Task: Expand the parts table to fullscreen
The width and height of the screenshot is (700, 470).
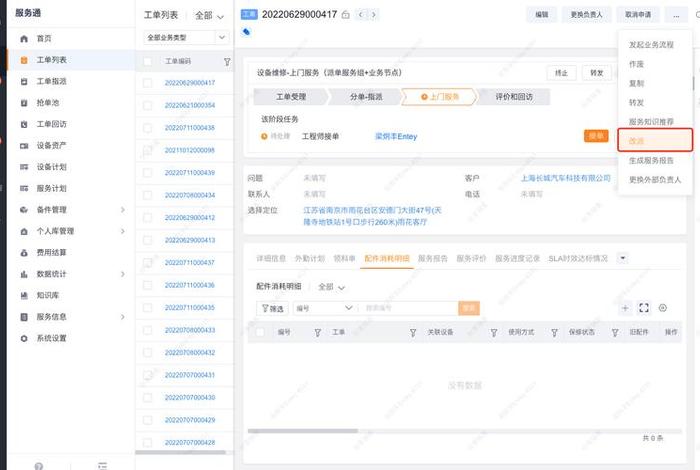Action: coord(644,308)
